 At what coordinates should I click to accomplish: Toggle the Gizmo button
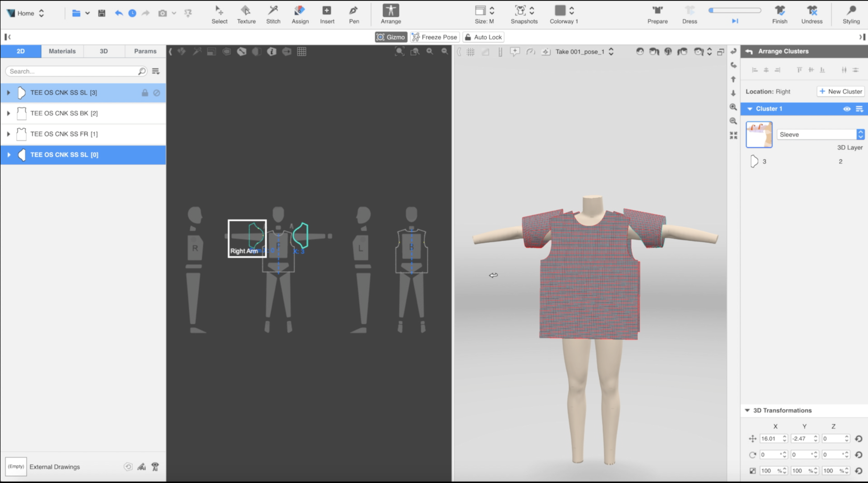tap(391, 37)
